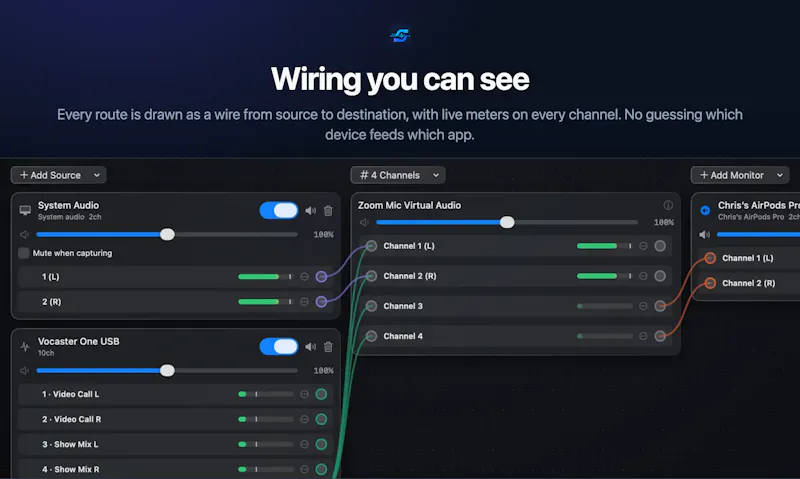This screenshot has height=479, width=800.
Task: Select the 'Channel 3' label in Zoom Mic
Action: tap(403, 306)
